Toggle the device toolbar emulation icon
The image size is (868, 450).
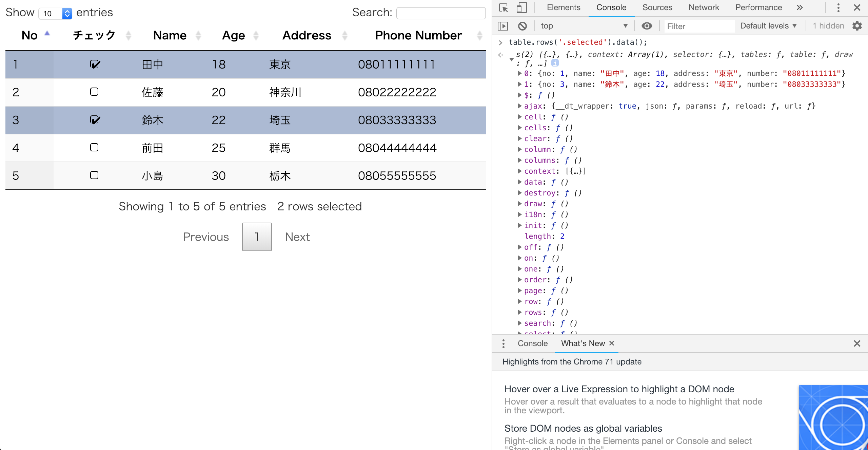(x=521, y=7)
